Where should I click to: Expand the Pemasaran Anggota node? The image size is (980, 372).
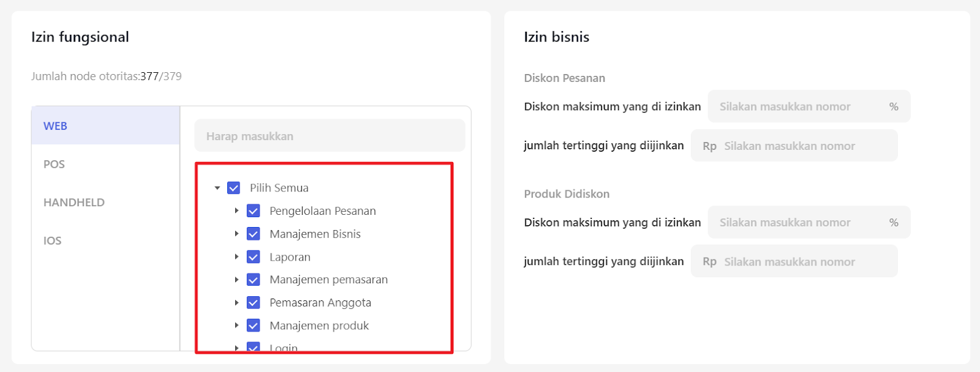[236, 302]
